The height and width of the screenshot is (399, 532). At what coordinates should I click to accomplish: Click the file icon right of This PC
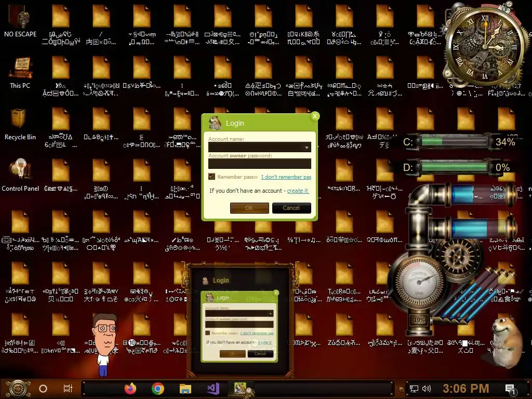(61, 68)
